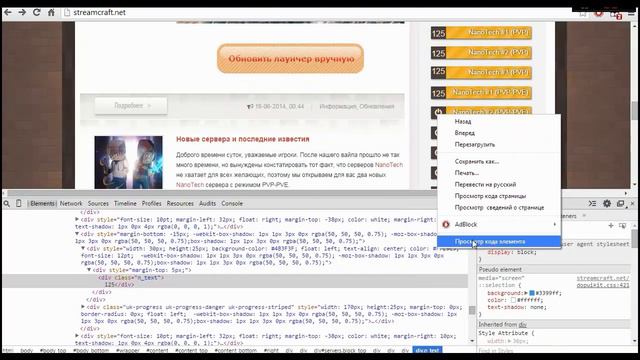Open the Новые сервера и последние известия headline

[242, 139]
